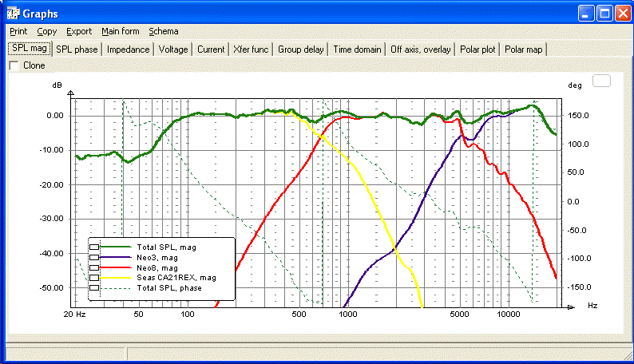
Task: Click the blank button above deg axis
Action: point(601,81)
